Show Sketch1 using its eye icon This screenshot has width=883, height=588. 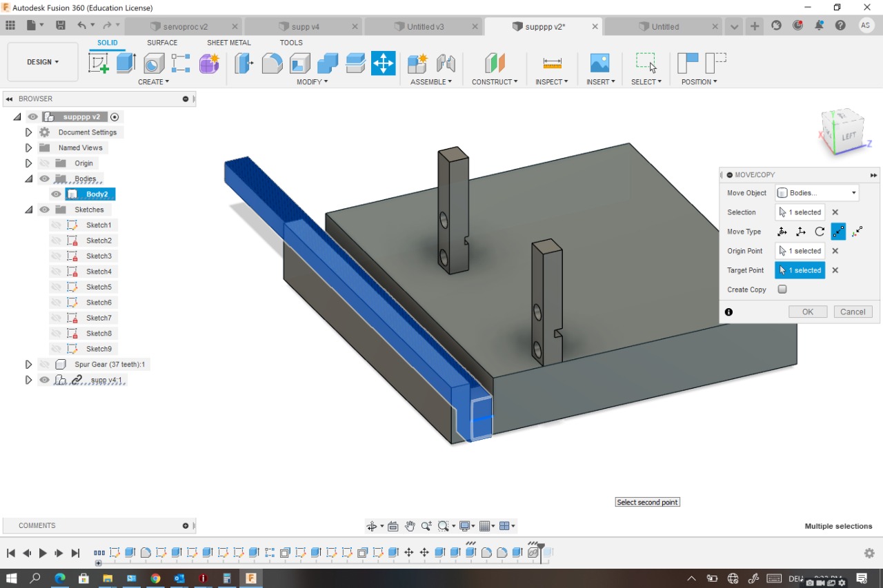click(x=57, y=225)
